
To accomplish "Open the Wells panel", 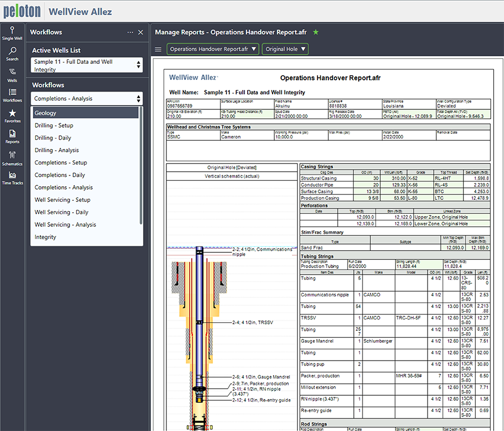I will coord(12,75).
